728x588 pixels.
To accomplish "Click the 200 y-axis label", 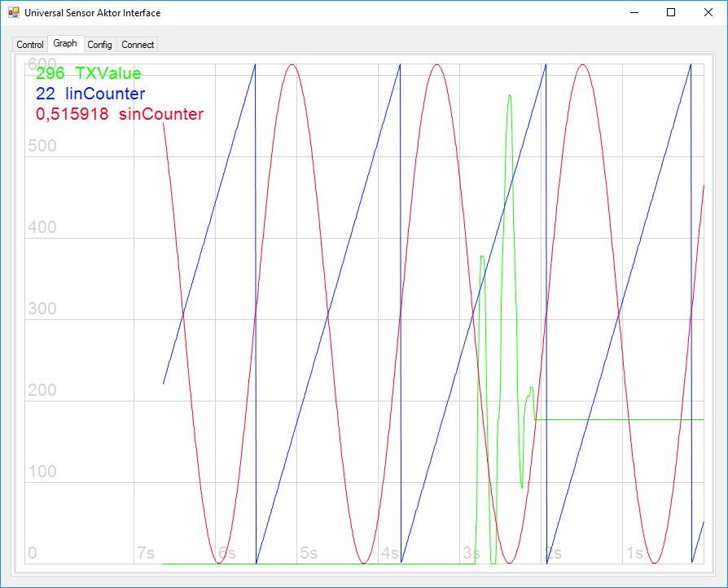I will pyautogui.click(x=42, y=390).
